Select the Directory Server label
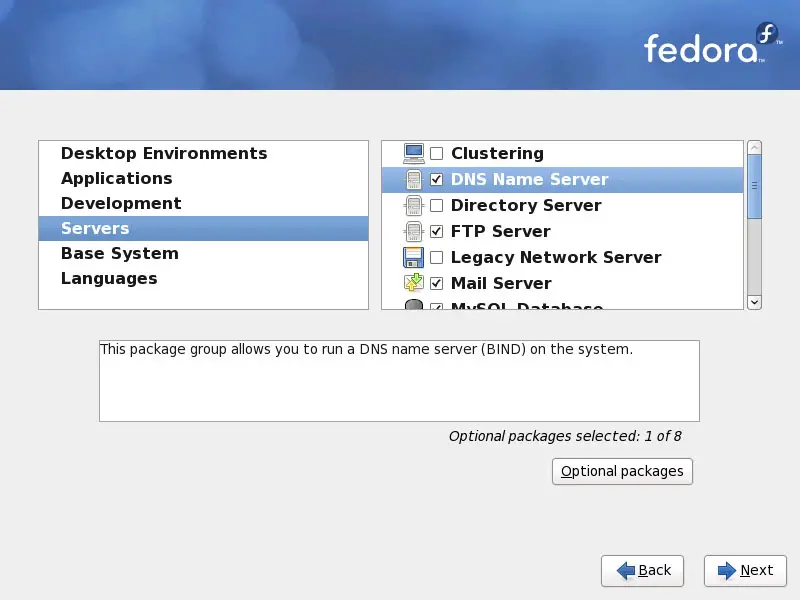 click(526, 206)
